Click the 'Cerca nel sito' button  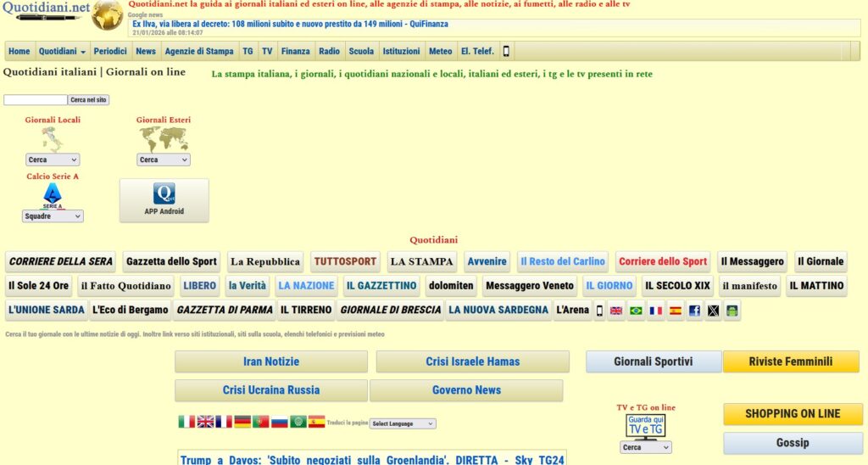coord(88,100)
